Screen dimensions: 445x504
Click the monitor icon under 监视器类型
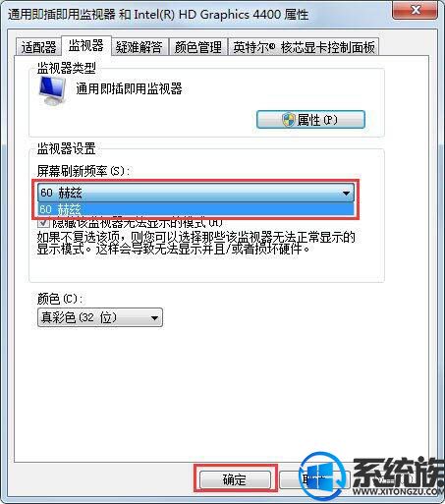point(52,91)
